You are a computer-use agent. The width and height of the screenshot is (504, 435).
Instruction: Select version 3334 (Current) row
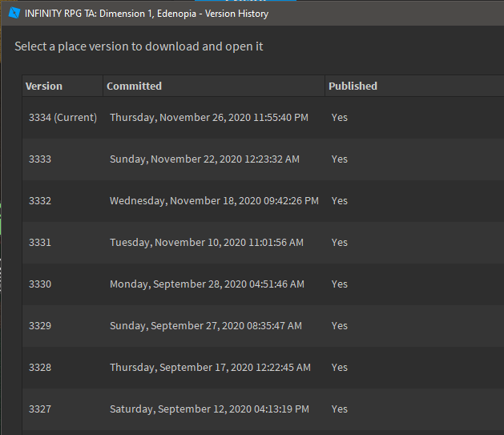pos(62,118)
